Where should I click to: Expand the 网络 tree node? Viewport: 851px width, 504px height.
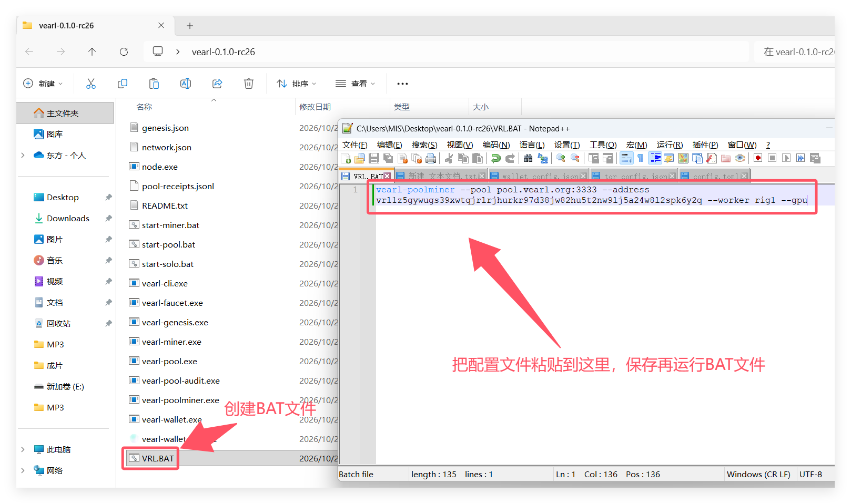[x=23, y=470]
